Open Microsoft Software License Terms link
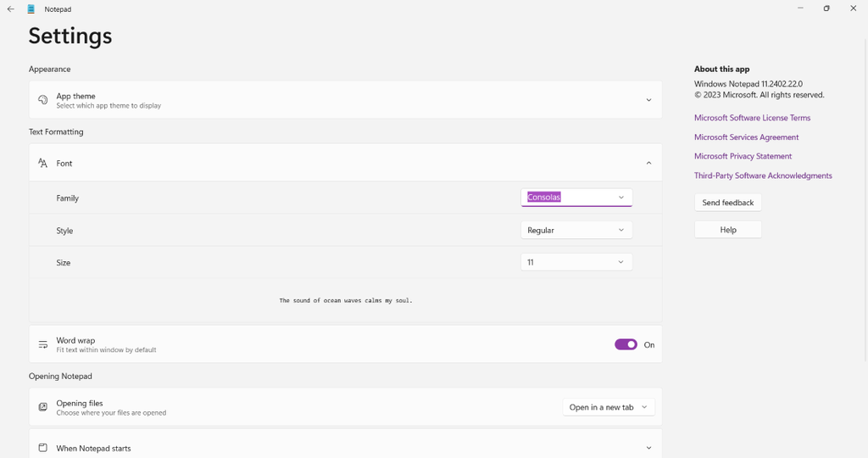Screen dimensions: 868x458 (x=752, y=118)
